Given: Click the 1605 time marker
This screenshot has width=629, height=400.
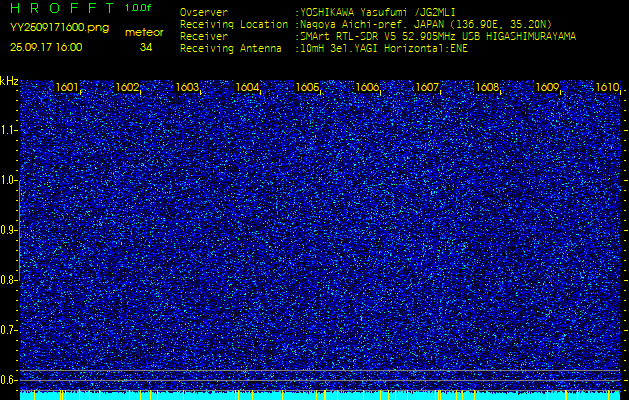Looking at the screenshot, I should (x=307, y=87).
